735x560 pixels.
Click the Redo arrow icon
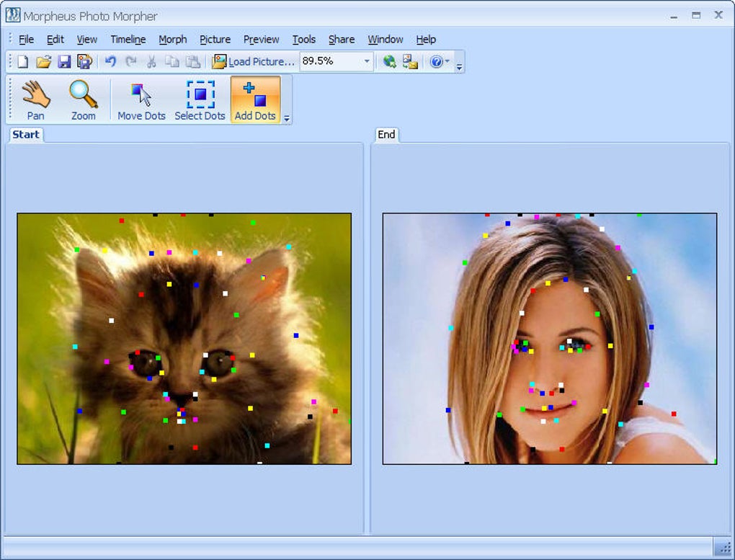coord(131,61)
